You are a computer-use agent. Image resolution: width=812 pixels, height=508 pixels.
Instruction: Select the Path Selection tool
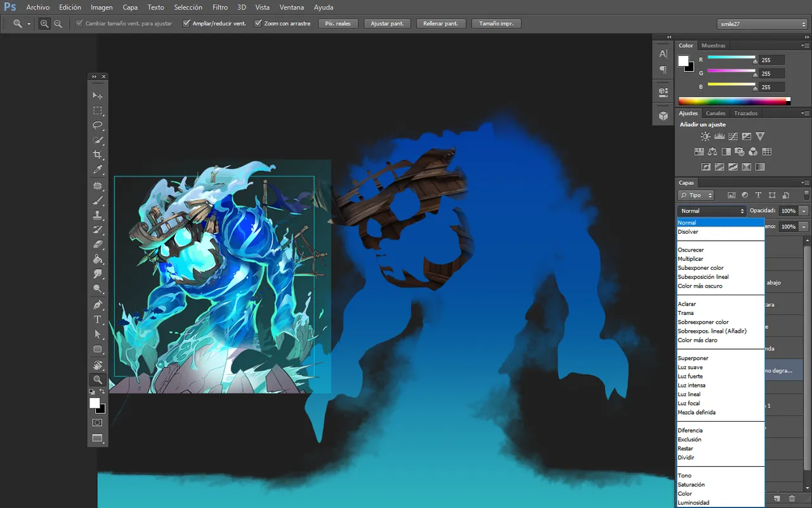pyautogui.click(x=98, y=334)
